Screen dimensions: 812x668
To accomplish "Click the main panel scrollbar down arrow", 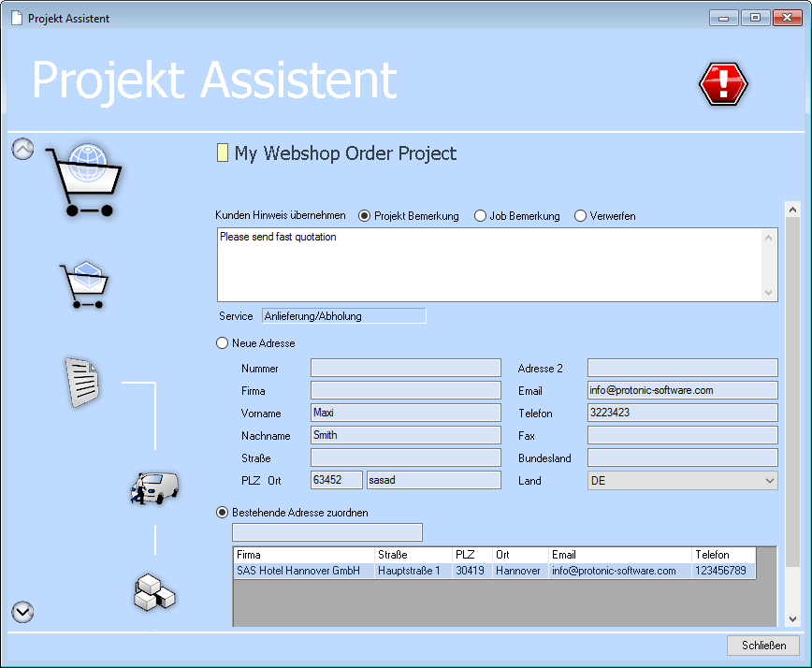I will tap(792, 618).
